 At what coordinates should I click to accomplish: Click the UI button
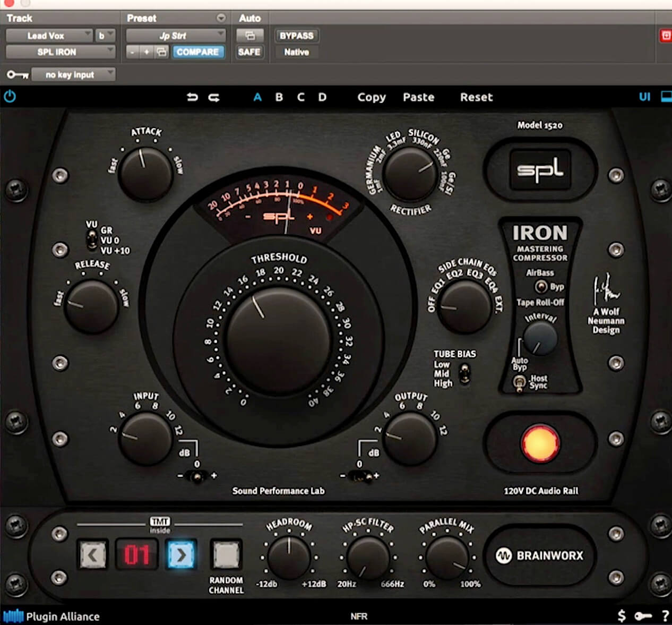[644, 97]
